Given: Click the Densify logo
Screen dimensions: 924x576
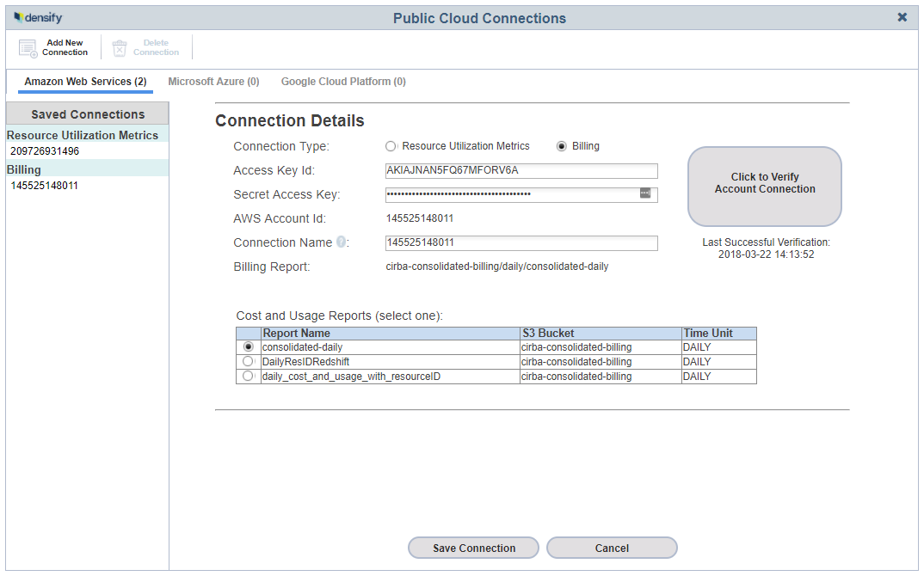Looking at the screenshot, I should tap(38, 18).
